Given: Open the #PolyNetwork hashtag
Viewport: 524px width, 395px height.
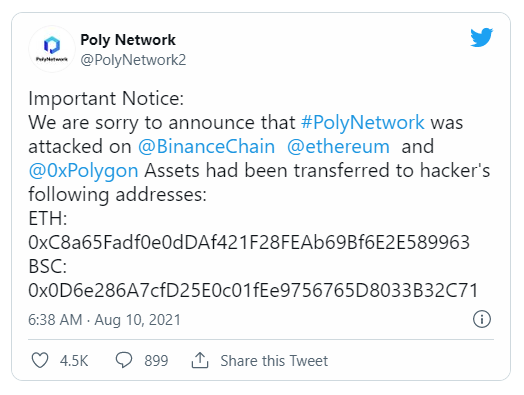Looking at the screenshot, I should pyautogui.click(x=363, y=122).
